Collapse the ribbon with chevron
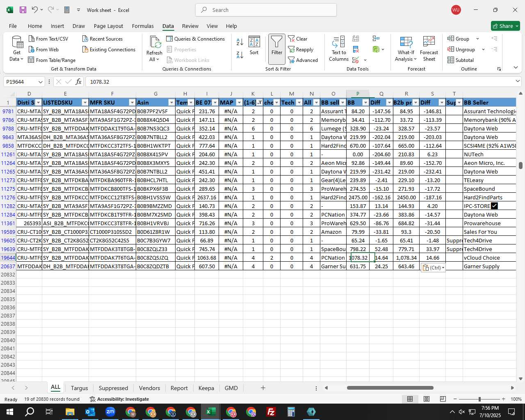The height and width of the screenshot is (420, 525). click(516, 68)
